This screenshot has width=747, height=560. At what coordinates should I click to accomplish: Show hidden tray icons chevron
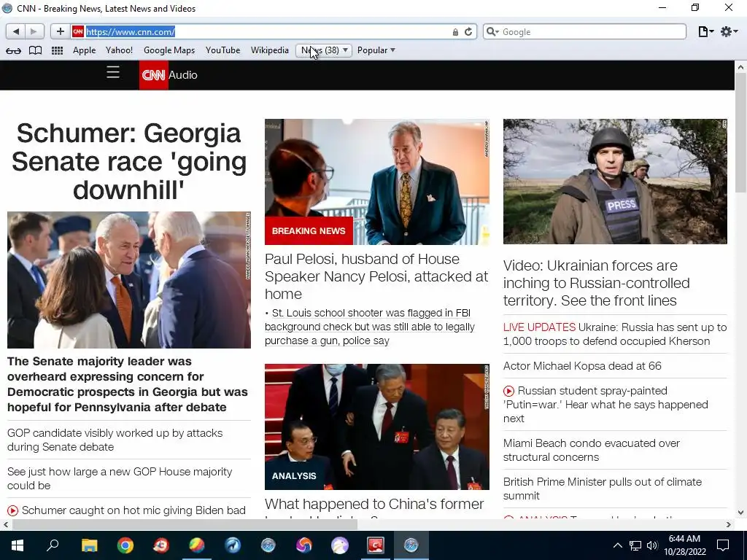click(x=617, y=545)
